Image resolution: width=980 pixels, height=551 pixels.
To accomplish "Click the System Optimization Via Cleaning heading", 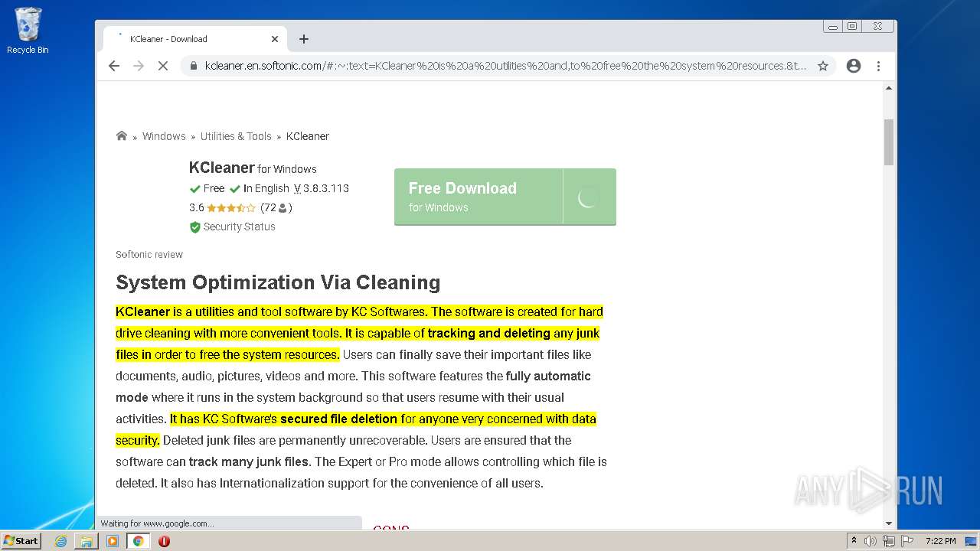I will coord(278,282).
